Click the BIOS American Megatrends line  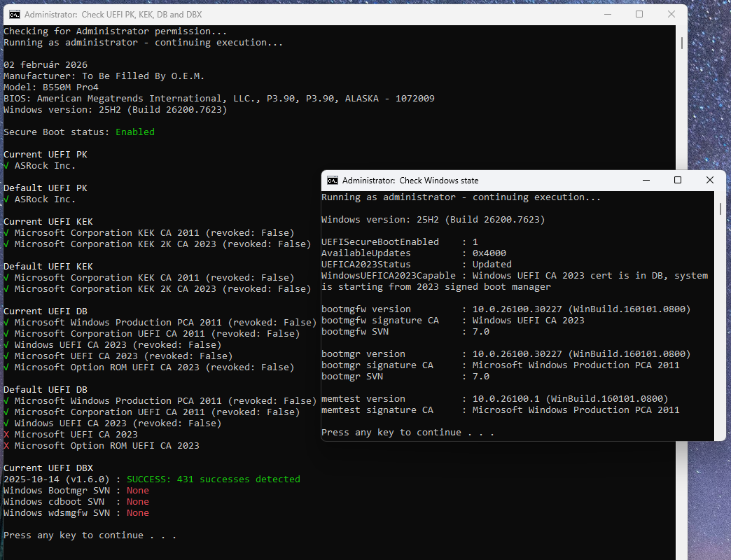(x=219, y=98)
